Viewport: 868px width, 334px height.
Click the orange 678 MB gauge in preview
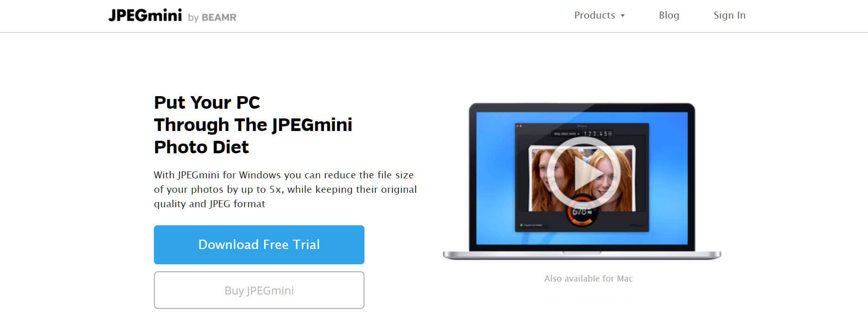(x=581, y=212)
